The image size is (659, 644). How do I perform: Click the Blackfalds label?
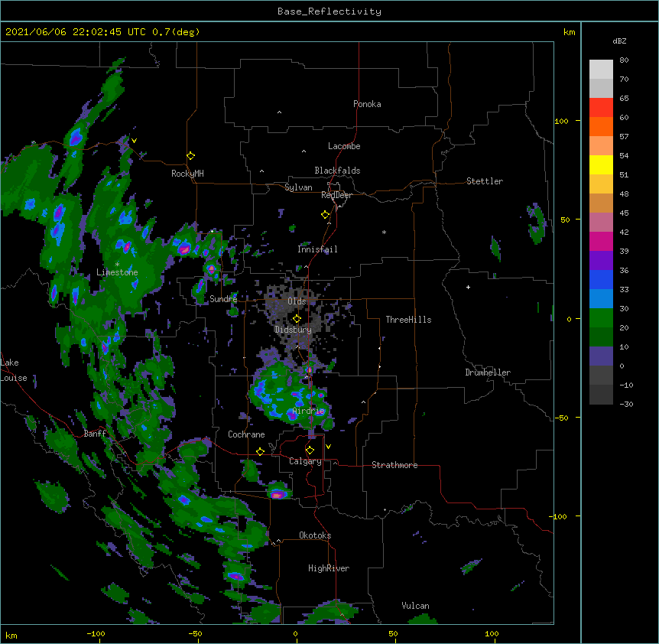click(337, 171)
